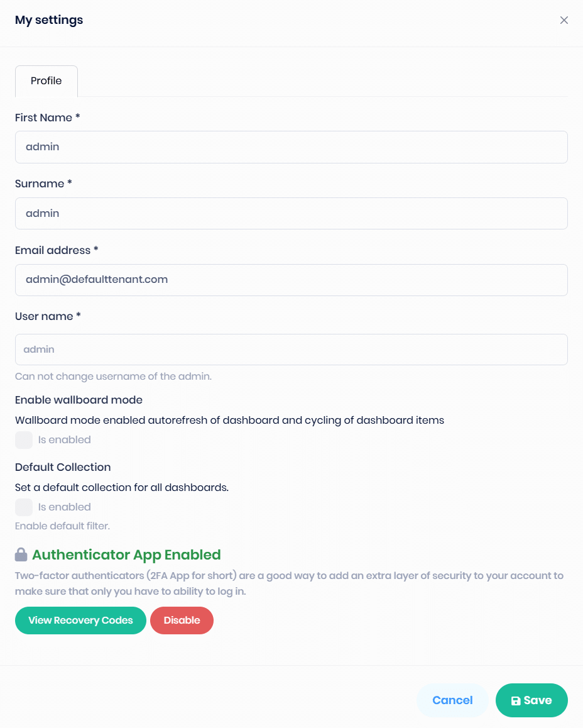Image resolution: width=583 pixels, height=728 pixels.
Task: Click the floppy disk icon in Save
Action: 516,701
